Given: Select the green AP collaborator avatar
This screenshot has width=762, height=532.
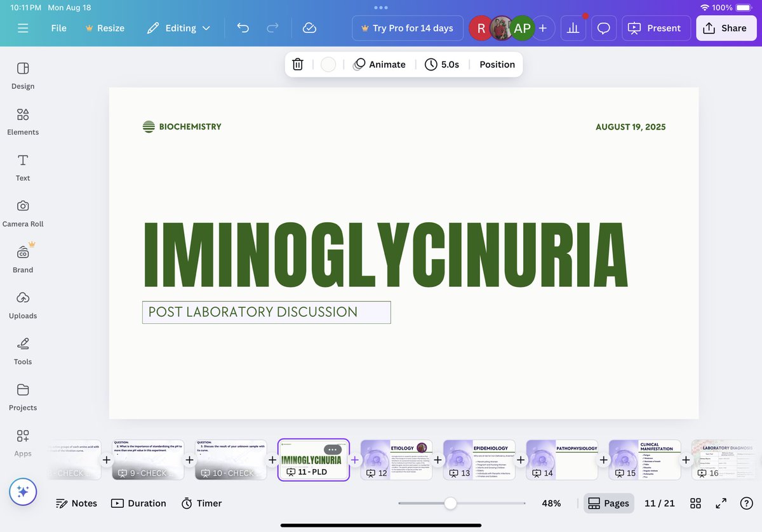Looking at the screenshot, I should [x=522, y=28].
